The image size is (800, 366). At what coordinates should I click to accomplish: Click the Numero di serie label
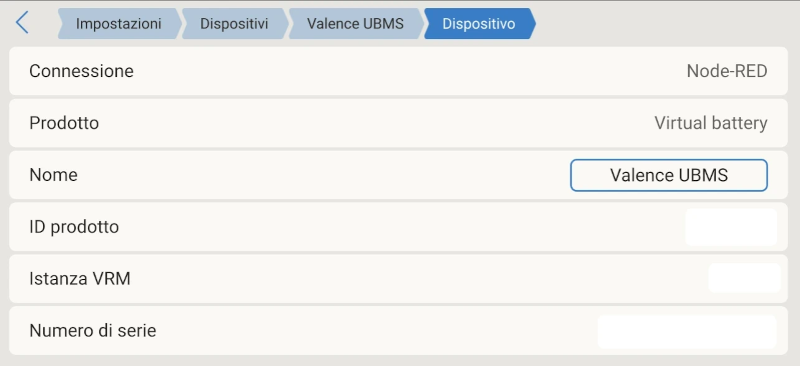[x=92, y=331]
